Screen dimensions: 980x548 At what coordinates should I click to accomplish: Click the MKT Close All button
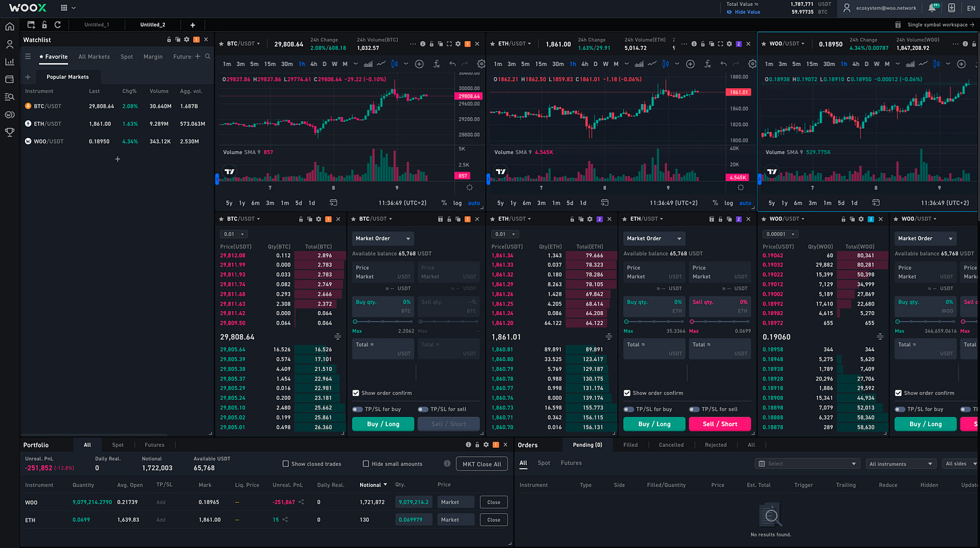[482, 464]
